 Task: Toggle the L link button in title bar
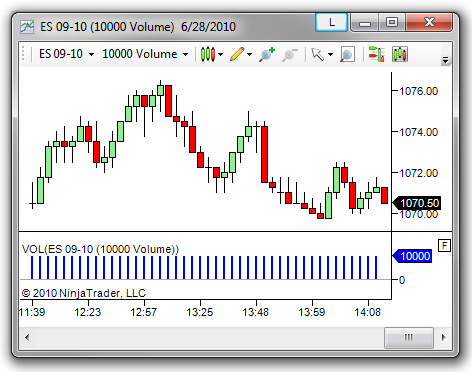(x=331, y=22)
